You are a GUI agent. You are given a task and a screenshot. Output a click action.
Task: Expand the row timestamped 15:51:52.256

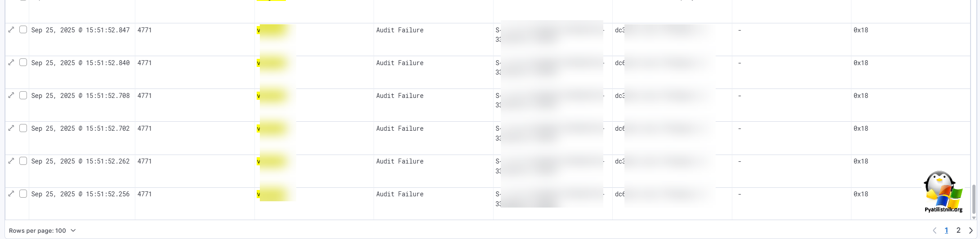[x=11, y=194]
